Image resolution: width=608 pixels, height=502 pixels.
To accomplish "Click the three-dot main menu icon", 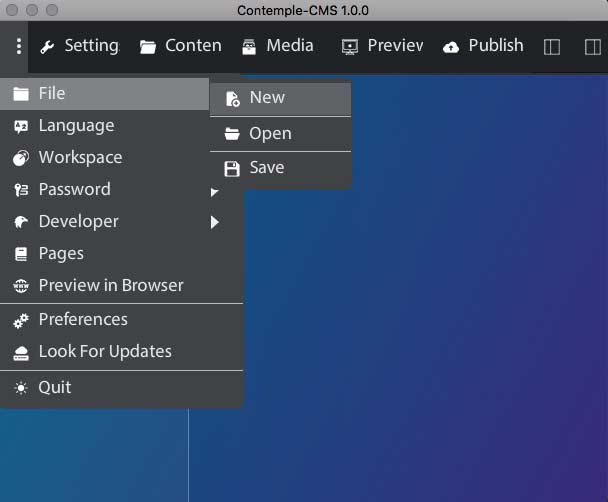I will pos(18,46).
